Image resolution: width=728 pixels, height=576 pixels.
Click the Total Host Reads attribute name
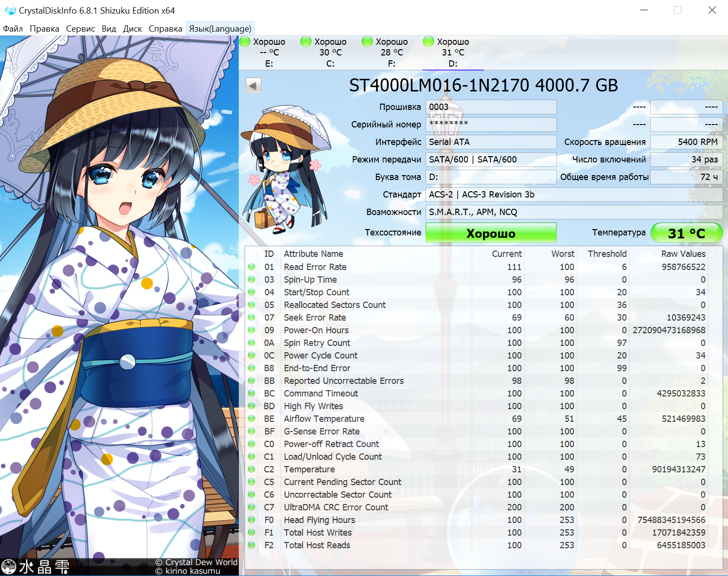[317, 545]
